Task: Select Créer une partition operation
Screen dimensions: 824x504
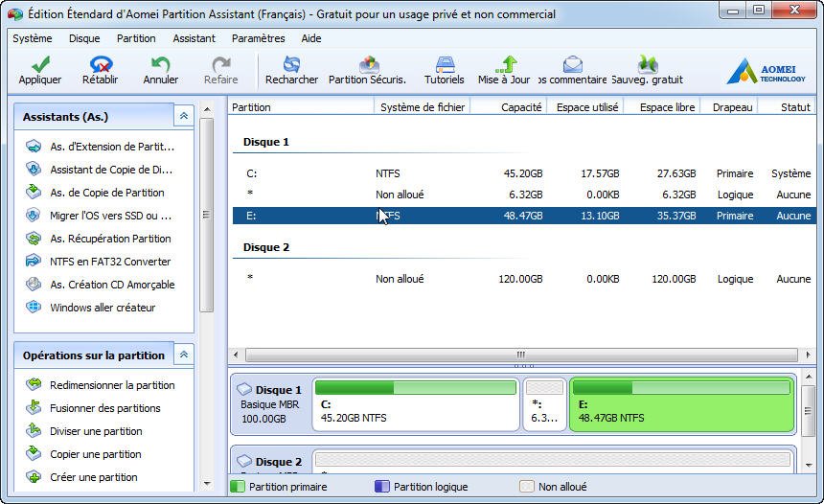Action: [x=81, y=478]
